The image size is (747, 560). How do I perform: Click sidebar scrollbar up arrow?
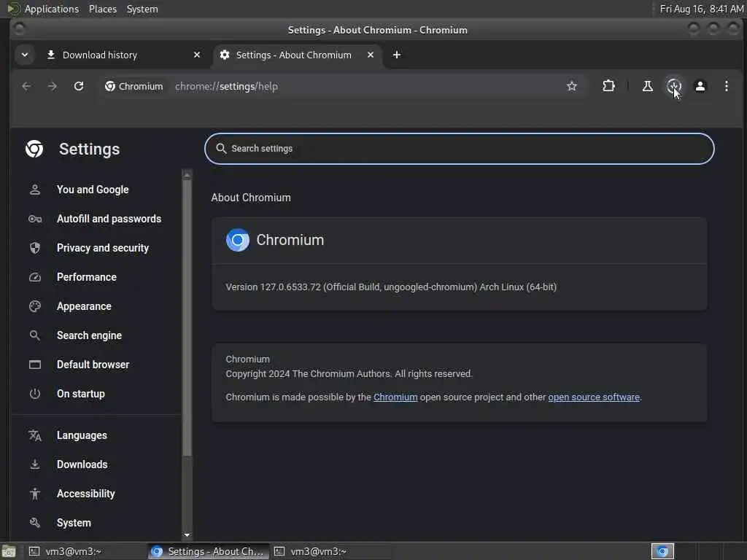pyautogui.click(x=187, y=175)
